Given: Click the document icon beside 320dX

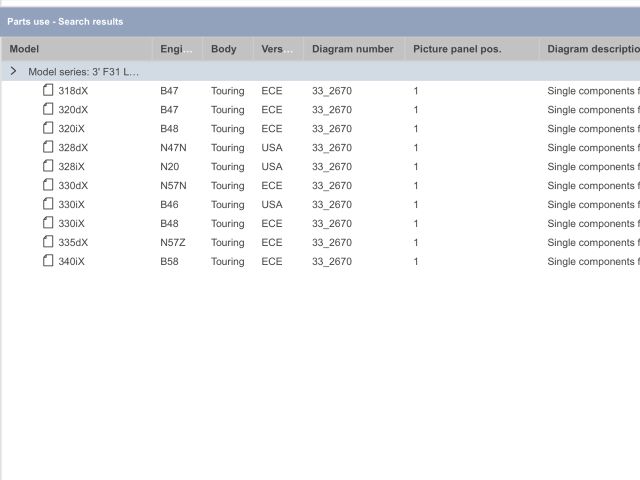Looking at the screenshot, I should pyautogui.click(x=48, y=110).
